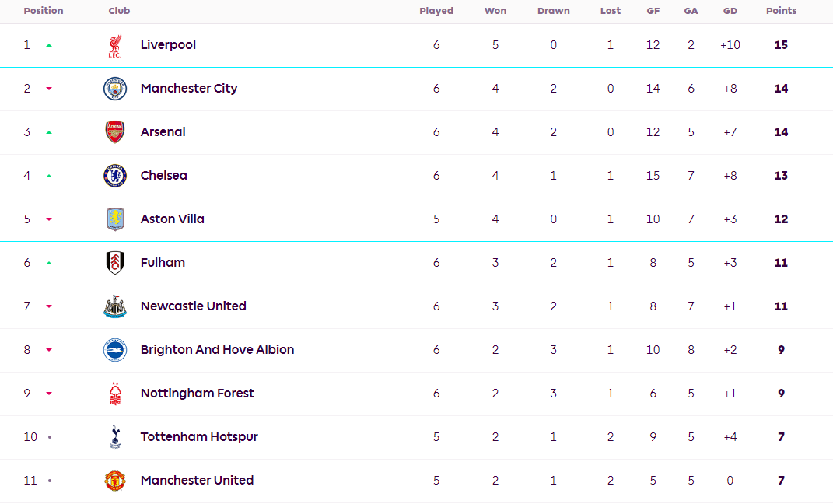Screen dimensions: 833x504
Task: Click the Manchester United crest
Action: point(115,481)
